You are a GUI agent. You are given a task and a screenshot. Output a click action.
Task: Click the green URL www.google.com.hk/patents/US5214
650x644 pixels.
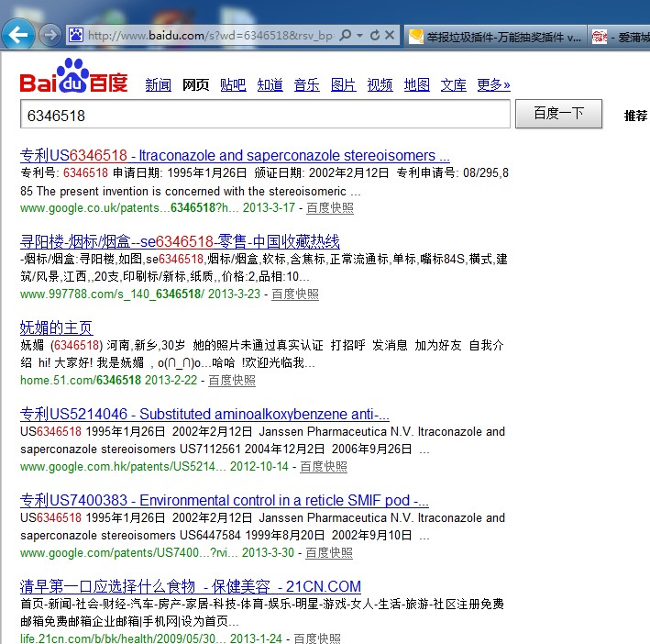[x=123, y=467]
